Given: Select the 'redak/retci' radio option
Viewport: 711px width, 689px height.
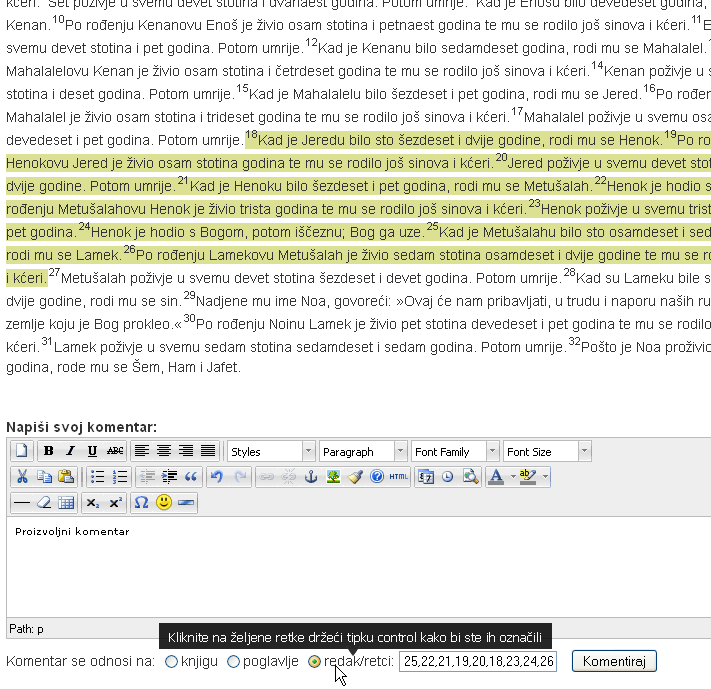Looking at the screenshot, I should coord(315,661).
